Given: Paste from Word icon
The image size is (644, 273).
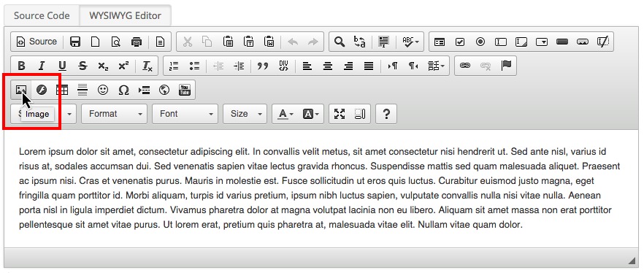Looking at the screenshot, I should 269,42.
